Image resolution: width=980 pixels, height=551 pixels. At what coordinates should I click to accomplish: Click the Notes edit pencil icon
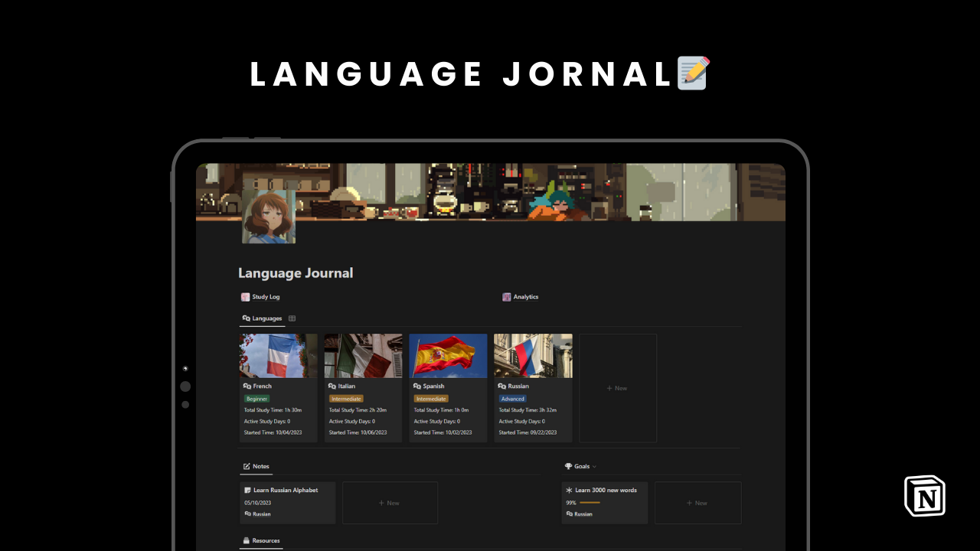247,466
